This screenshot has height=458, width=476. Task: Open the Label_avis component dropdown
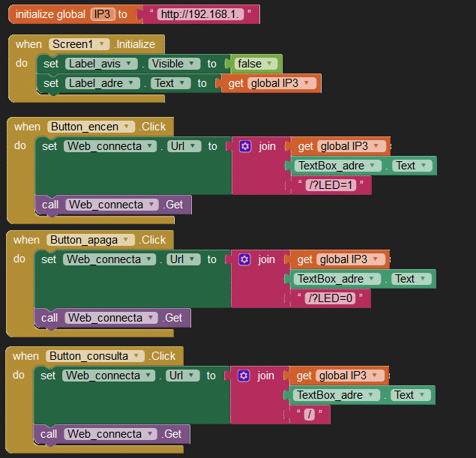130,64
